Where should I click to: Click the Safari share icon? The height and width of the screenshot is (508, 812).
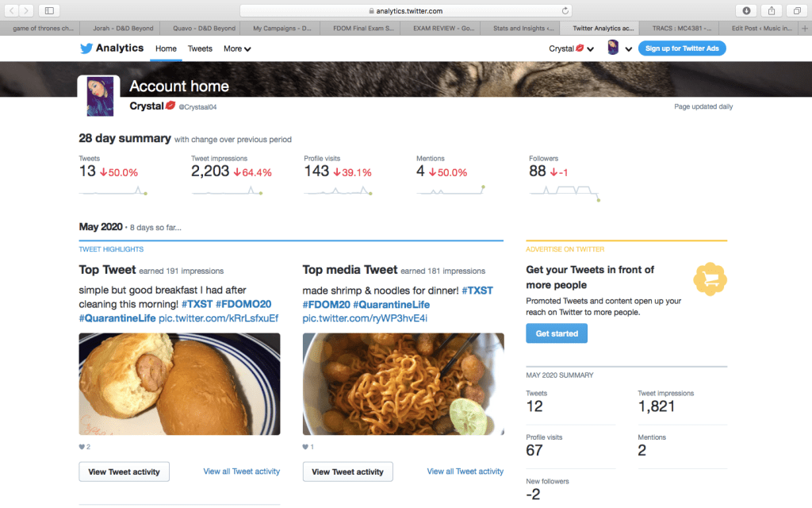pos(772,10)
